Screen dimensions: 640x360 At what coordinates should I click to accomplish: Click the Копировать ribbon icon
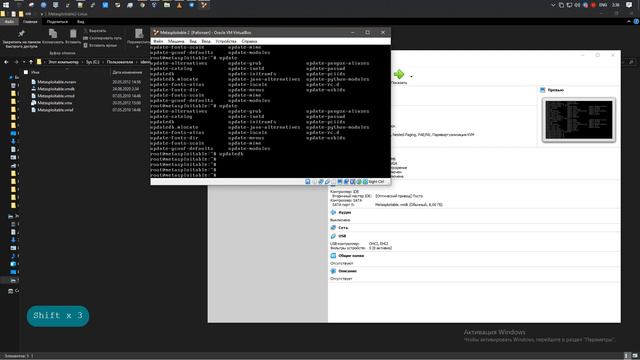(x=53, y=33)
